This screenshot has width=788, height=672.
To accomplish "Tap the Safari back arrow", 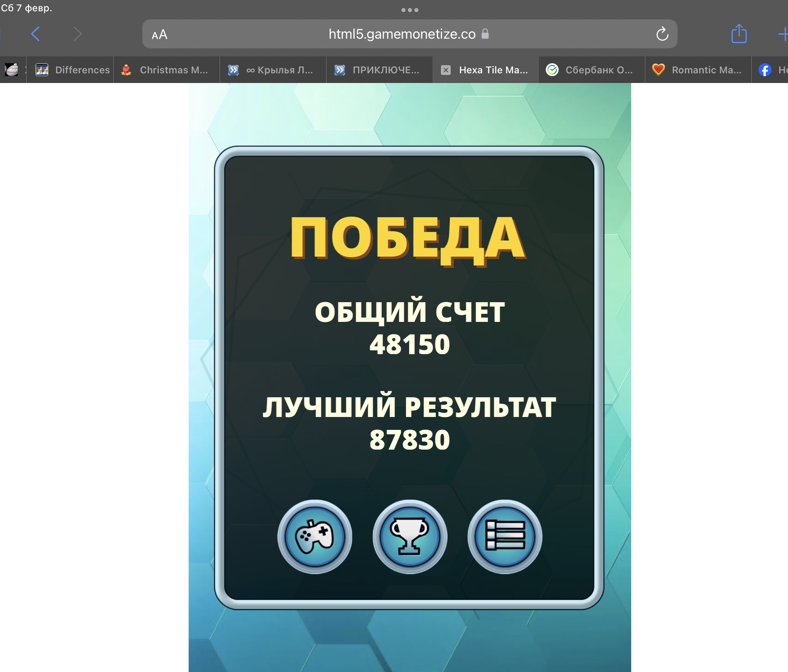I will pos(35,34).
